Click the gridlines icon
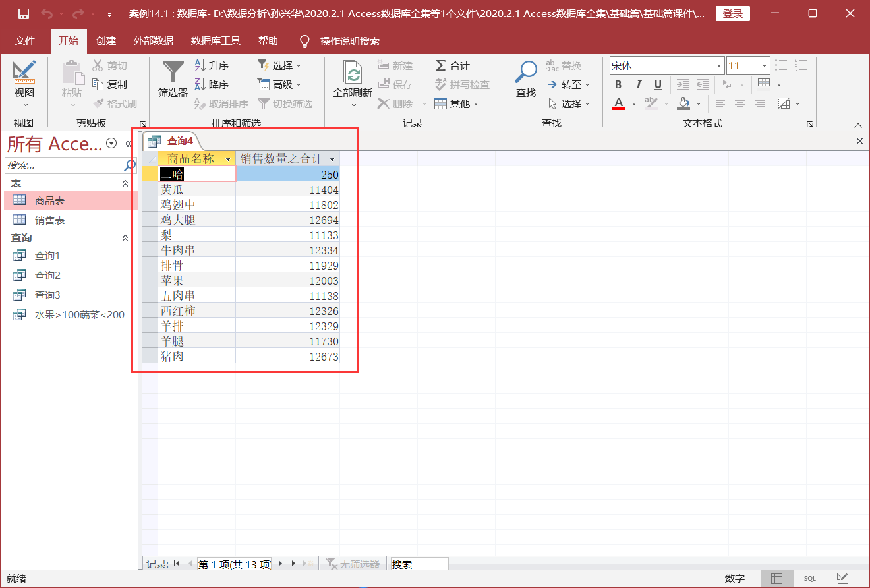 point(764,83)
